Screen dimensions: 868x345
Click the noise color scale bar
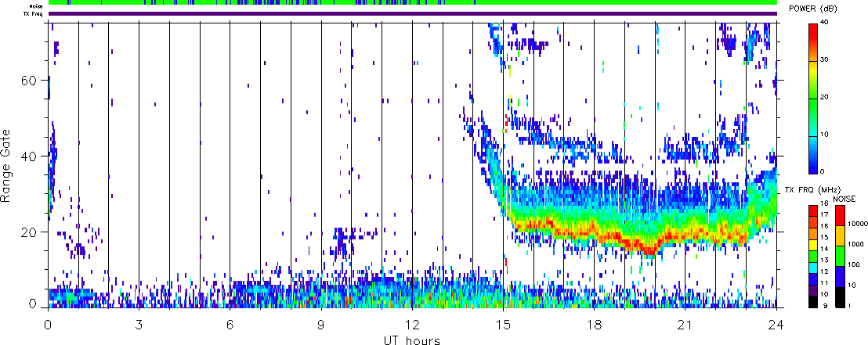pyautogui.click(x=839, y=256)
